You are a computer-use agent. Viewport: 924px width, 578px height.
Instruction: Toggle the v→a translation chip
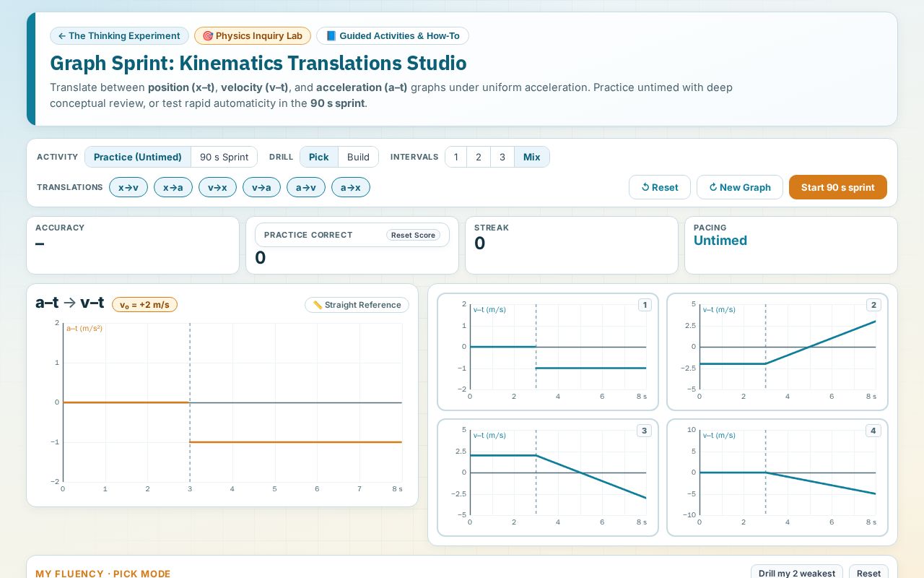coord(261,187)
